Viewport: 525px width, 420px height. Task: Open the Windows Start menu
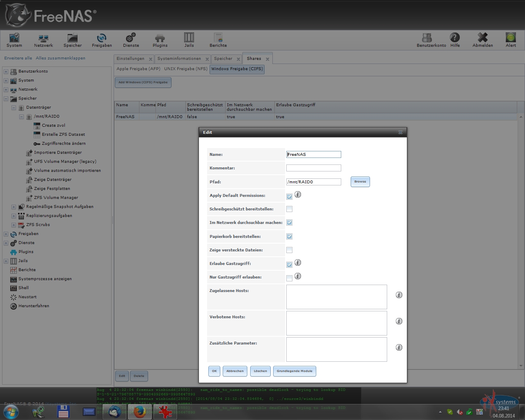[x=11, y=412]
